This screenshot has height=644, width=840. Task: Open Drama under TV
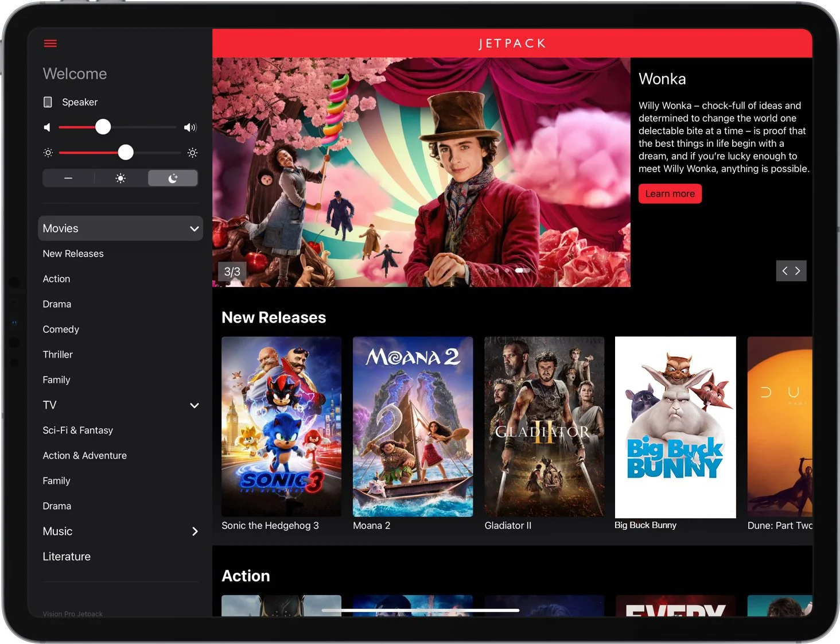click(x=57, y=506)
